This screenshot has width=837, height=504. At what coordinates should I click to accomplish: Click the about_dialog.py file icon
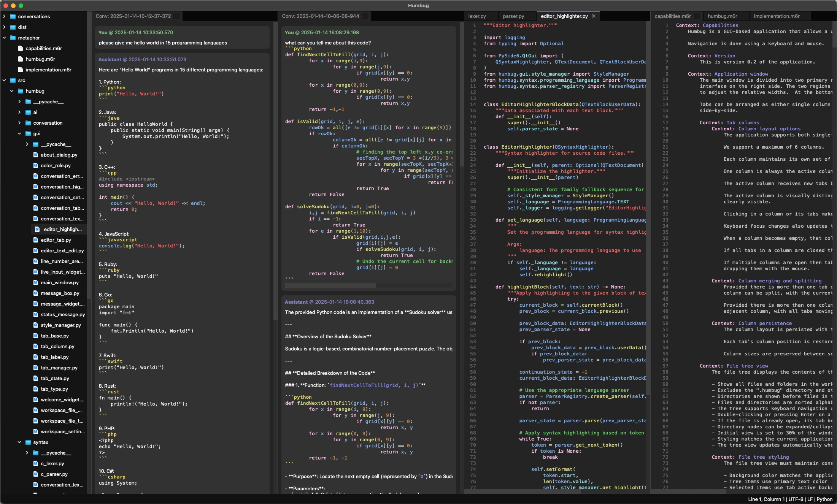coord(36,155)
